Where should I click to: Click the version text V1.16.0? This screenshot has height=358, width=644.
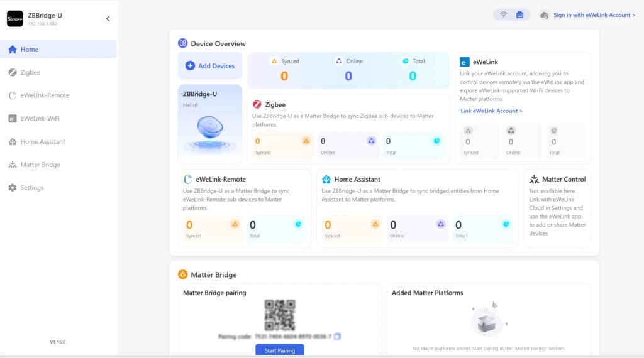click(58, 342)
